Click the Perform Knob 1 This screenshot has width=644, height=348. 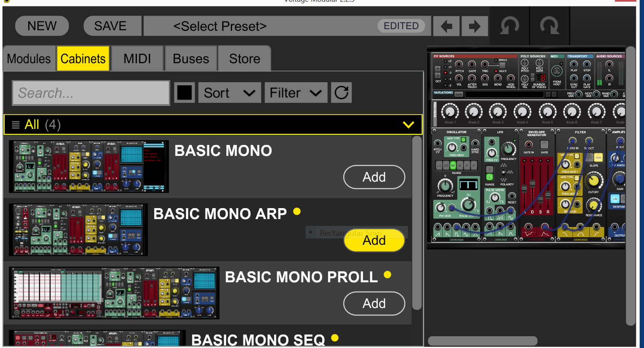tap(450, 112)
